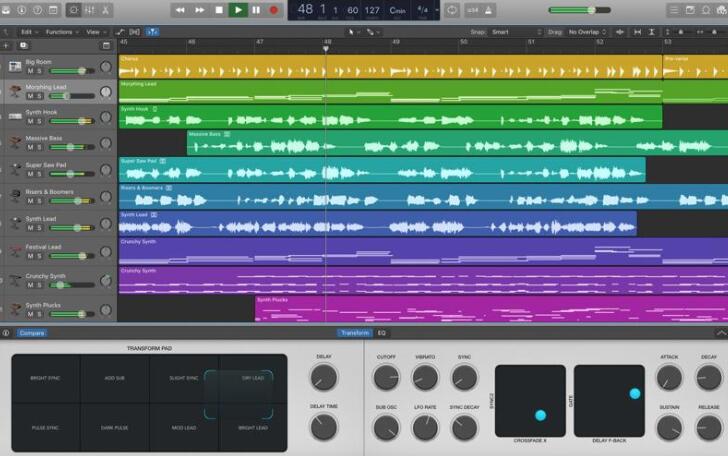
Task: Toggle Show Automation button
Action: [x=120, y=32]
